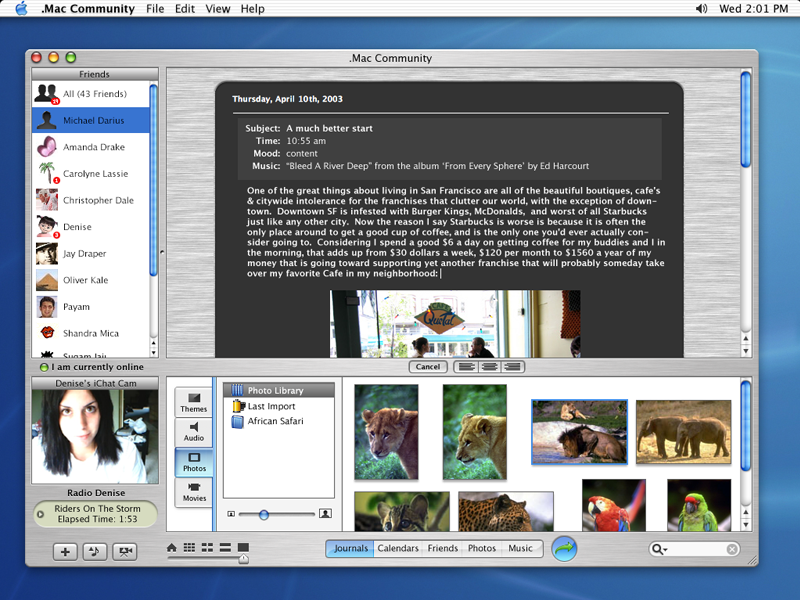Select the small grid layout icon

(x=189, y=547)
